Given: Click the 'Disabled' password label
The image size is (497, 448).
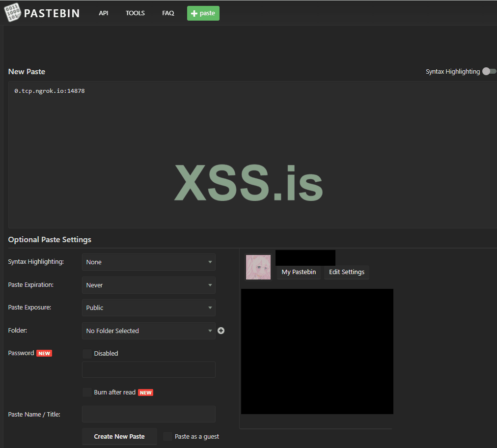Looking at the screenshot, I should [x=106, y=354].
